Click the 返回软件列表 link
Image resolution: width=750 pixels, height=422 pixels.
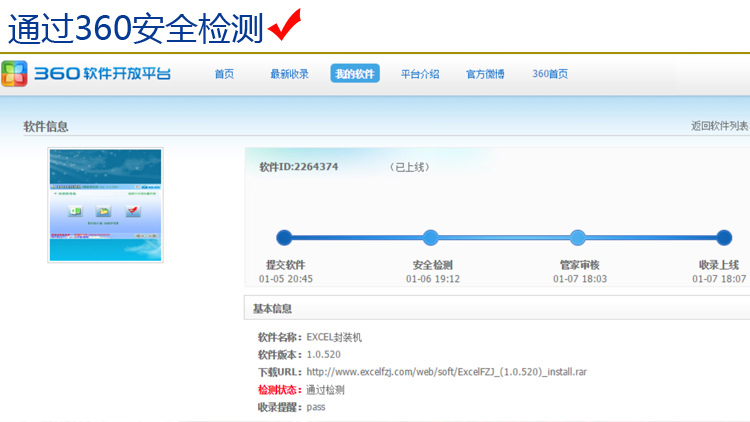pos(719,126)
